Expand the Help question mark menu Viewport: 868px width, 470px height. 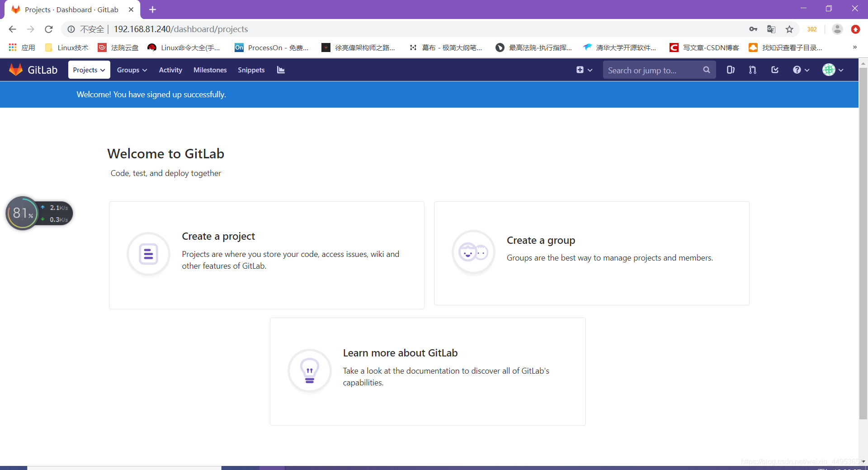tap(801, 70)
